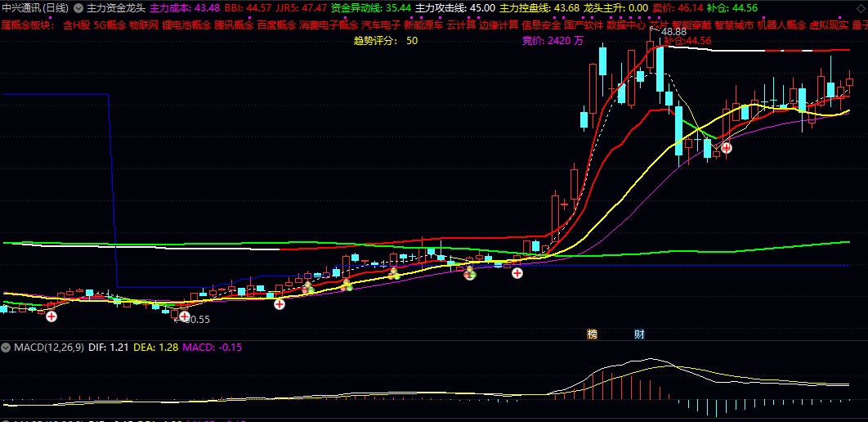The image size is (868, 422).
Task: Open the 边缘计算 concept tag
Action: (499, 25)
